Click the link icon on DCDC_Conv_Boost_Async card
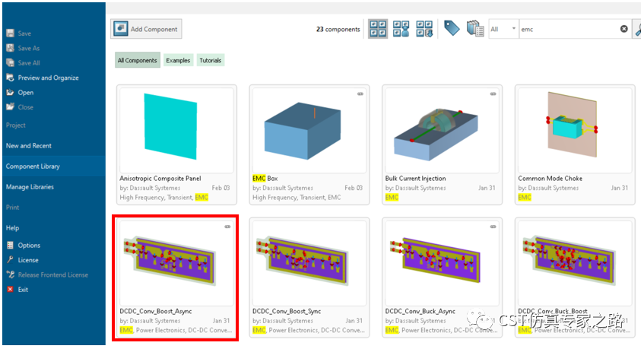Screen dimensions: 644x349 point(227,227)
